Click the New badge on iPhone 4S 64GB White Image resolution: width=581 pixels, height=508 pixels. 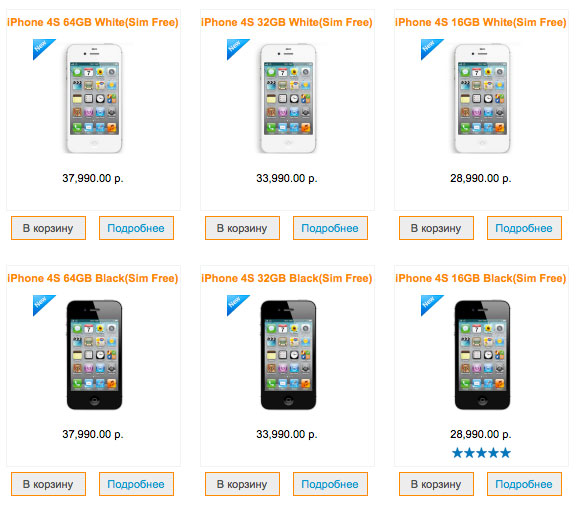pos(42,47)
